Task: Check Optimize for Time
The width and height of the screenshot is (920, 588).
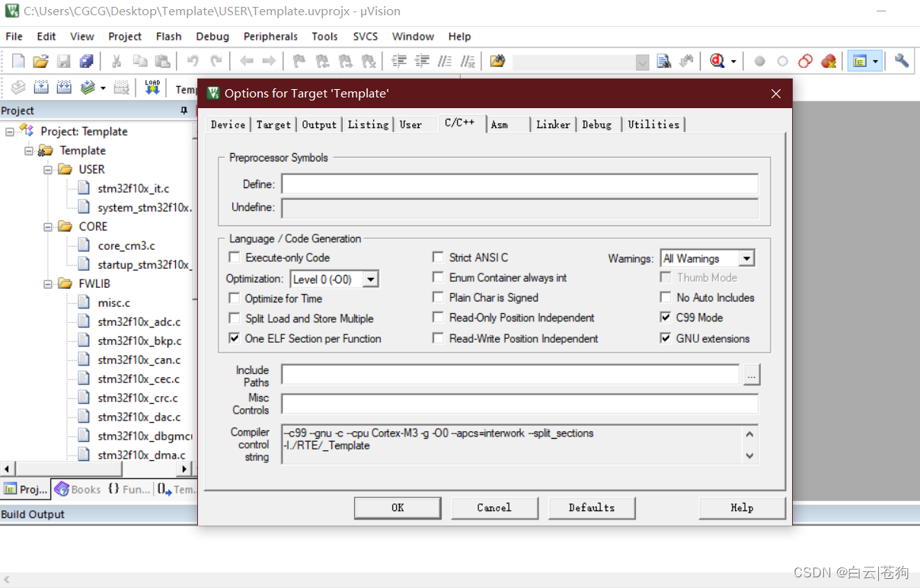Action: coord(235,299)
